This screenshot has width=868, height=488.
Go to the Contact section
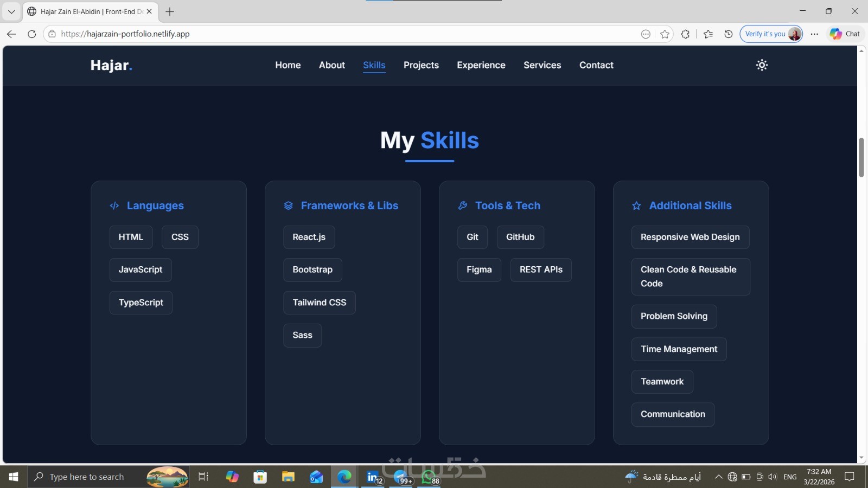click(x=596, y=65)
